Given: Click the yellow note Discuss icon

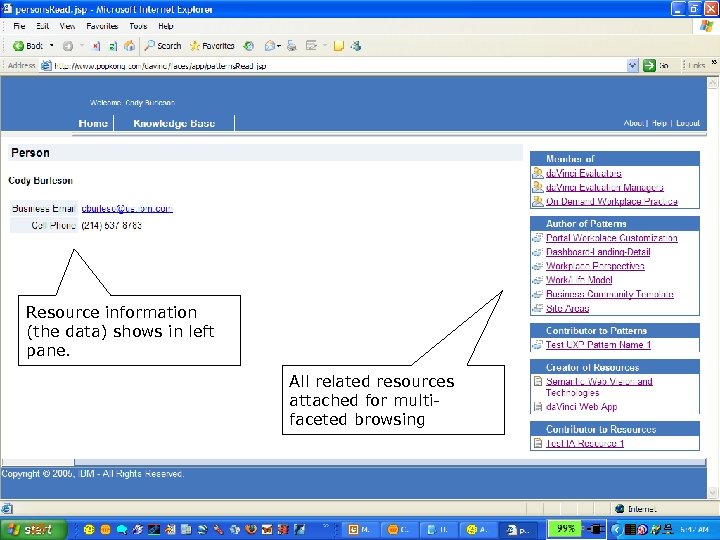Looking at the screenshot, I should (339, 45).
